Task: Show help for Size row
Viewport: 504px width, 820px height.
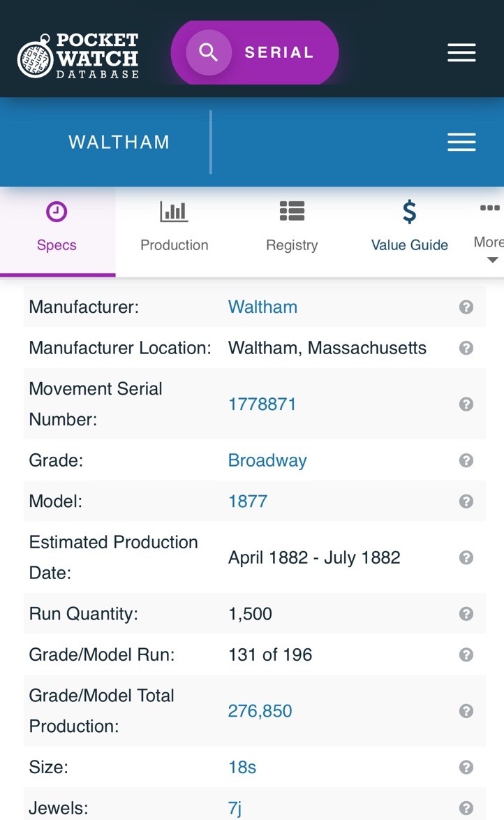Action: (x=466, y=767)
